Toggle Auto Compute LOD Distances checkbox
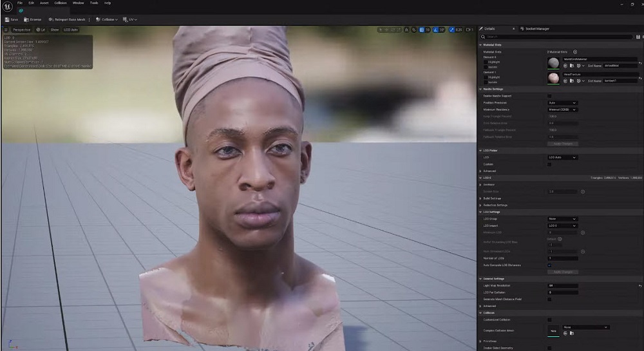The image size is (644, 351). click(549, 265)
